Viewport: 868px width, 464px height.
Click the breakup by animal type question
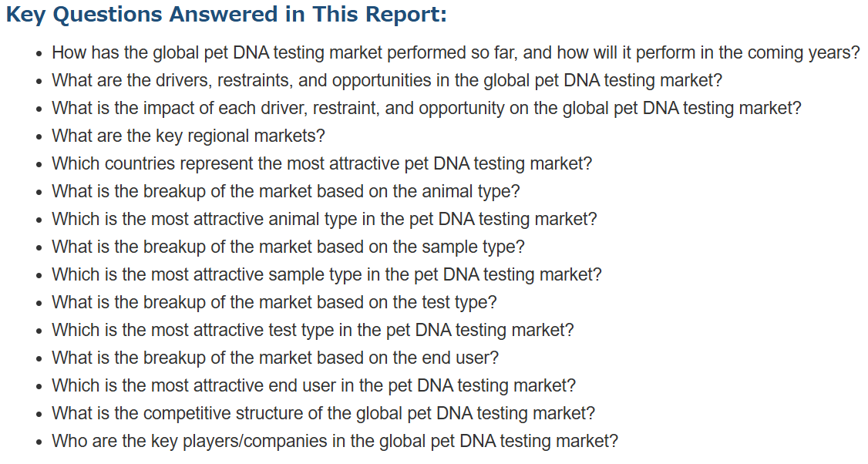[x=286, y=192]
